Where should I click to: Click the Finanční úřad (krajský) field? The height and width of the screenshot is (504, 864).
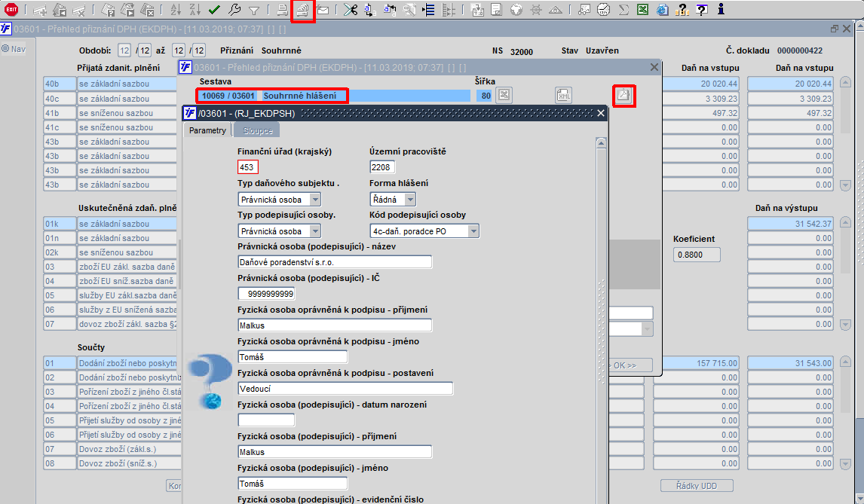[x=247, y=167]
